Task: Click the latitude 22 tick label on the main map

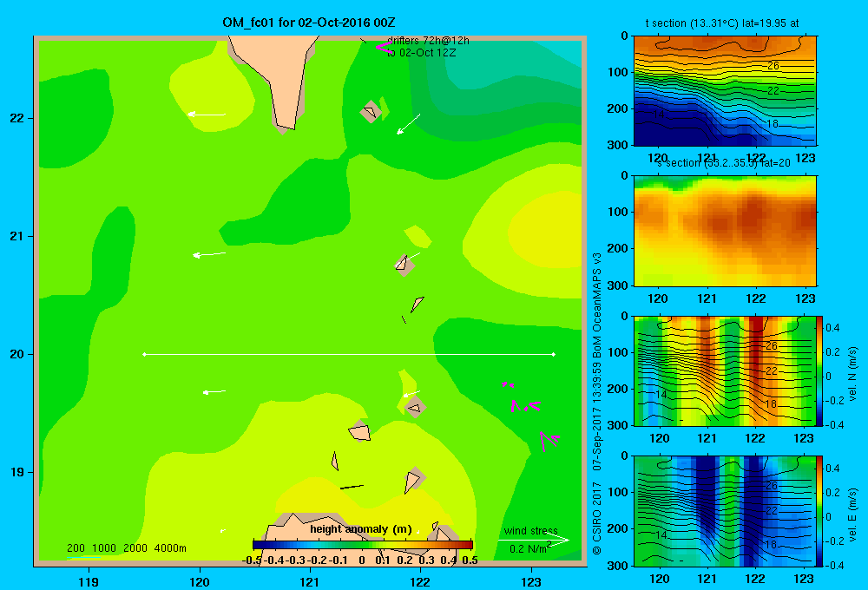Action: tap(17, 118)
